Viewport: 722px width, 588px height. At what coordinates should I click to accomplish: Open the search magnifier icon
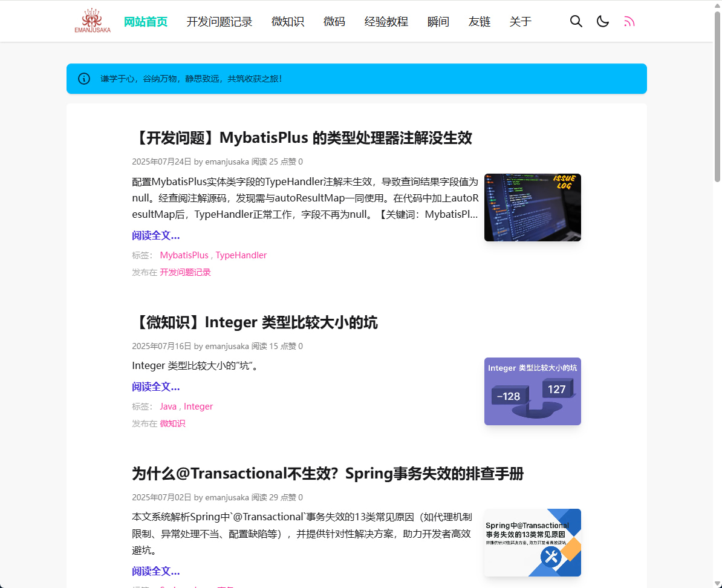pyautogui.click(x=576, y=22)
